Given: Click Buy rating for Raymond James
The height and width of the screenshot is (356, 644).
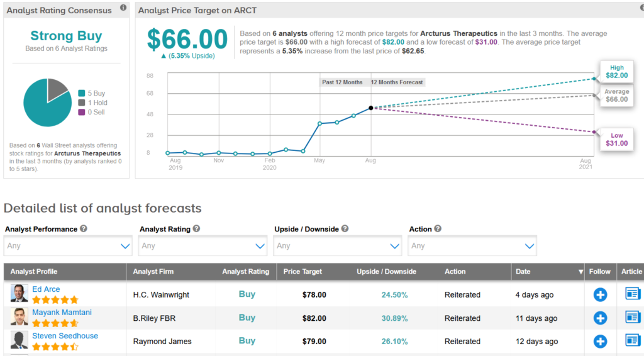Looking at the screenshot, I should coord(247,341).
